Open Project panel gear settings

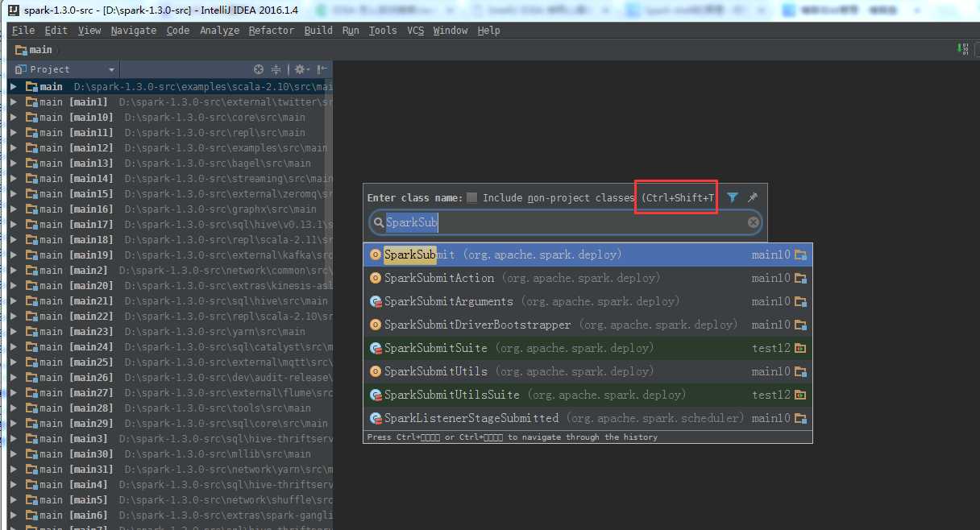coord(301,69)
